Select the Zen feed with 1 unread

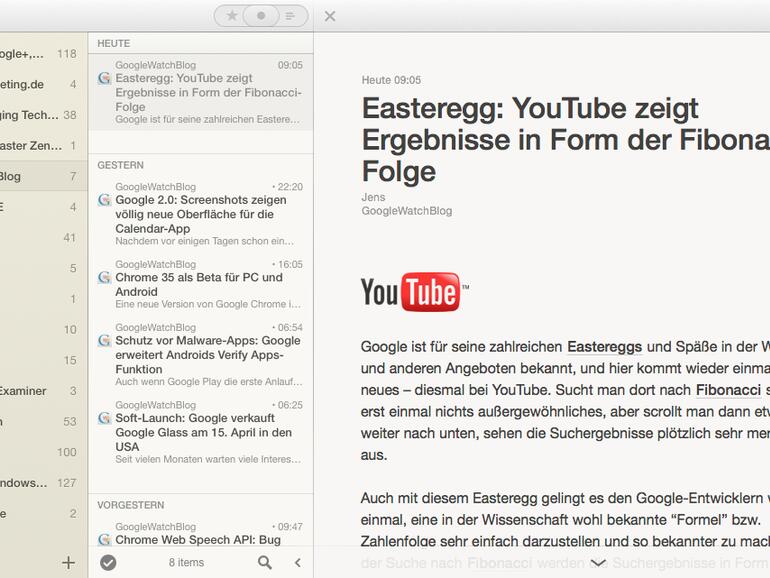point(44,146)
